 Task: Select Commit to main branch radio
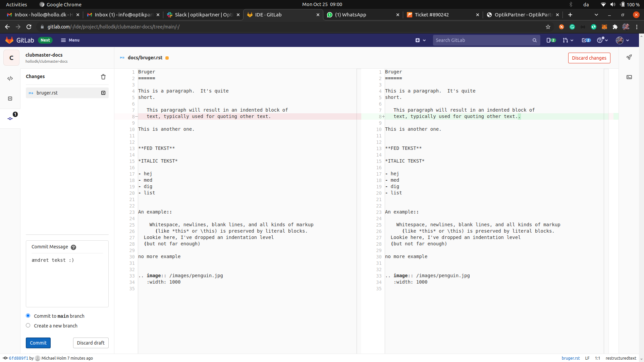pos(28,316)
